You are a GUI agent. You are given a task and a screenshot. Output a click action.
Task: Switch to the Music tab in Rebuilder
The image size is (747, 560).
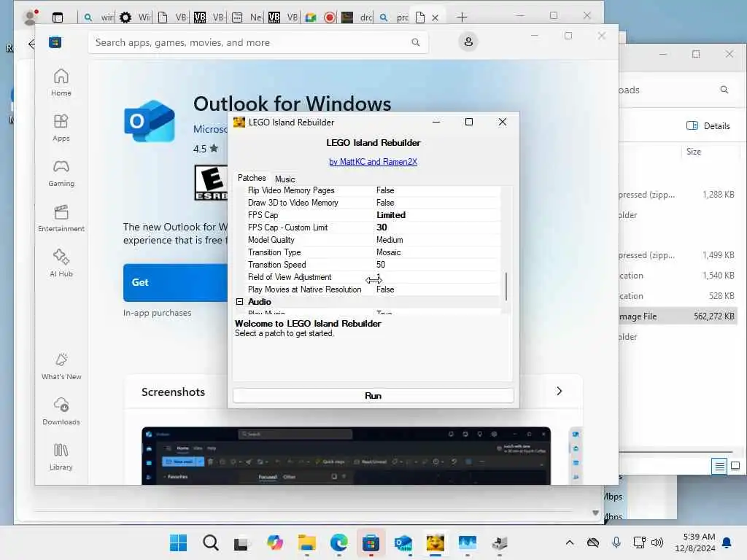point(285,179)
